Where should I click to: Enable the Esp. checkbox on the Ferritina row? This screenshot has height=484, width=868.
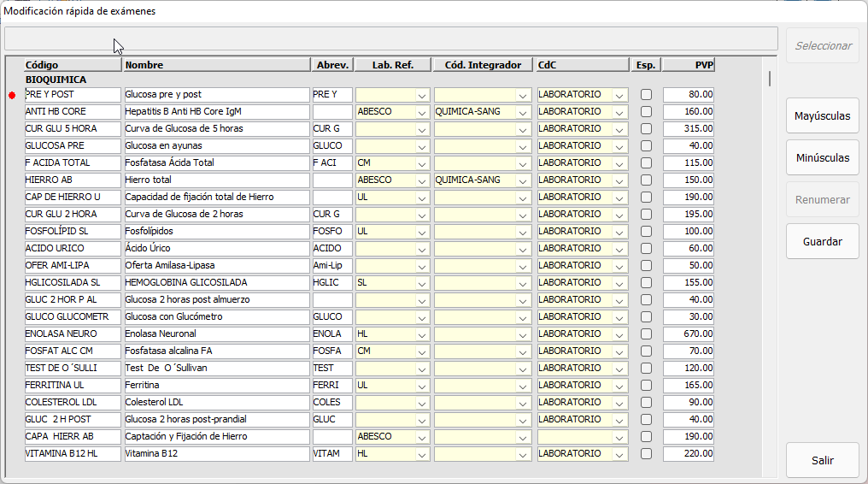click(646, 386)
